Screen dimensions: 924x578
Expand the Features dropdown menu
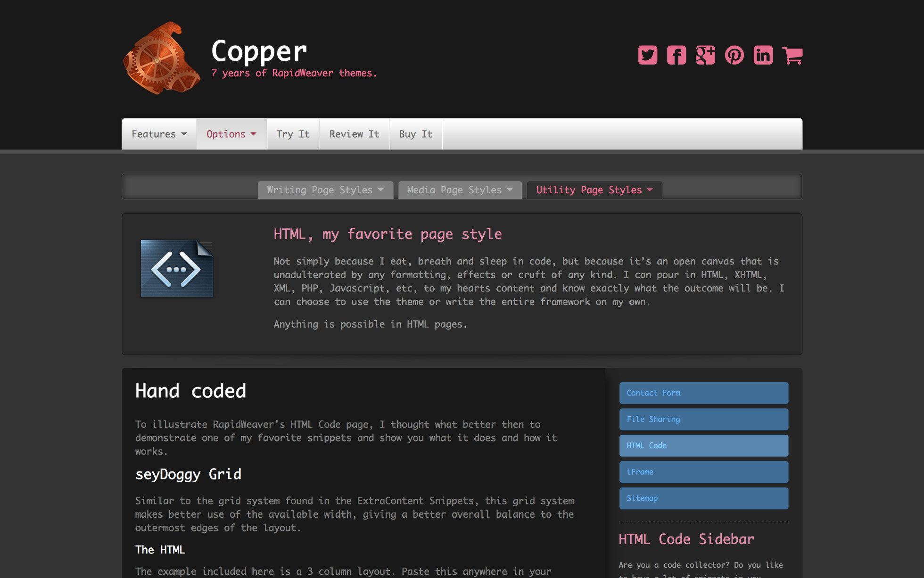point(159,134)
